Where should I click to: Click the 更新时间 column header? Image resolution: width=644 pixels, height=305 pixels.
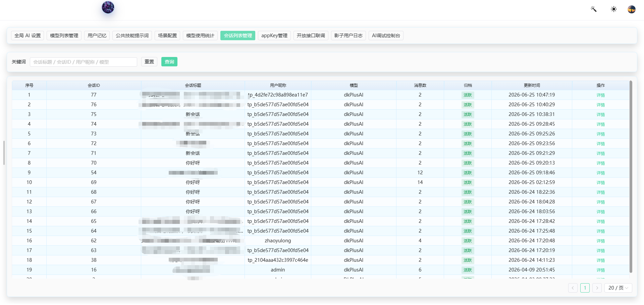(x=532, y=85)
